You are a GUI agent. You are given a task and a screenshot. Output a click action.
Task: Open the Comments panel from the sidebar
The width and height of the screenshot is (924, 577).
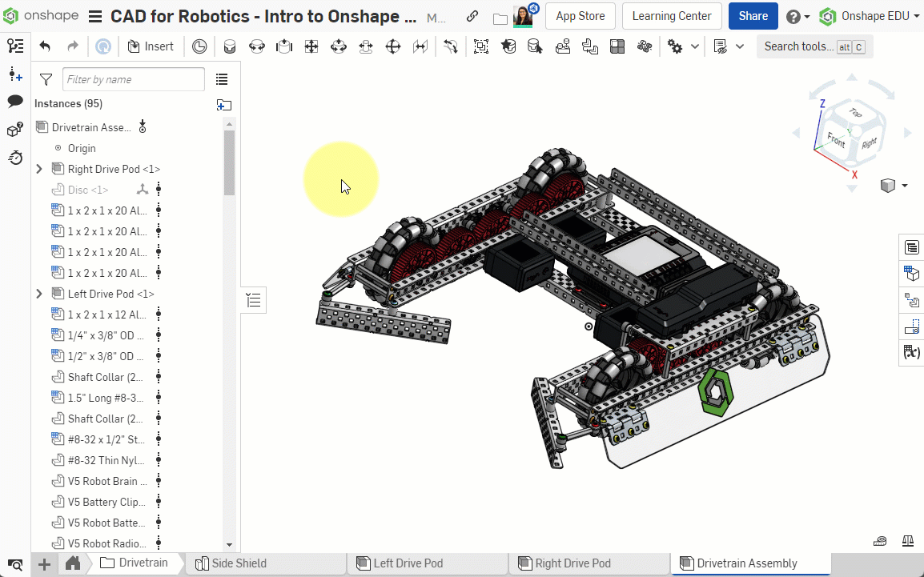[15, 102]
